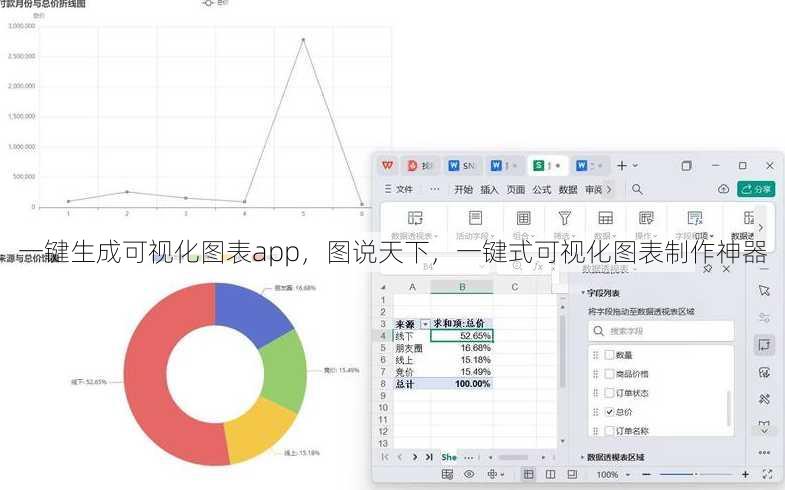Show more ribbon tabs chevron after 审阅
Image resolution: width=785 pixels, height=490 pixels.
[609, 190]
